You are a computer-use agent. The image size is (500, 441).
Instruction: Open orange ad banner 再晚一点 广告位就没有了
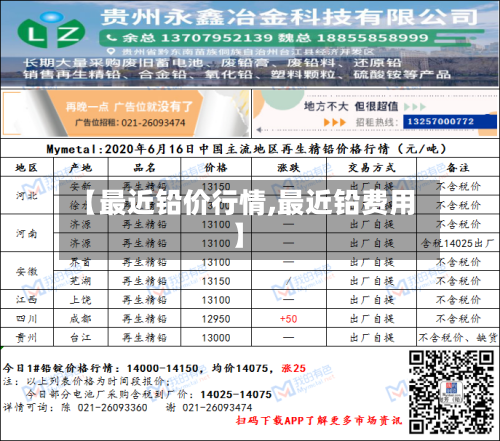[x=125, y=113]
